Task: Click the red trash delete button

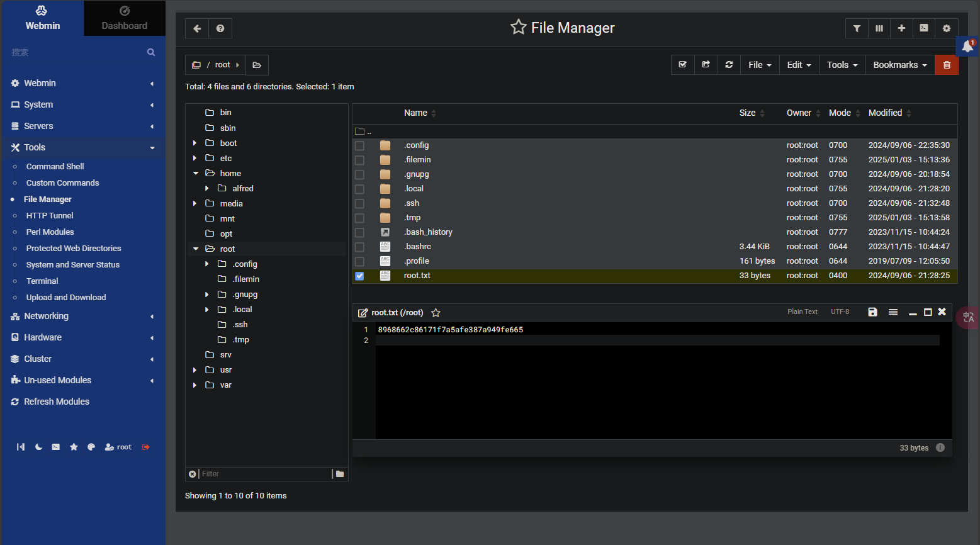Action: pyautogui.click(x=947, y=65)
